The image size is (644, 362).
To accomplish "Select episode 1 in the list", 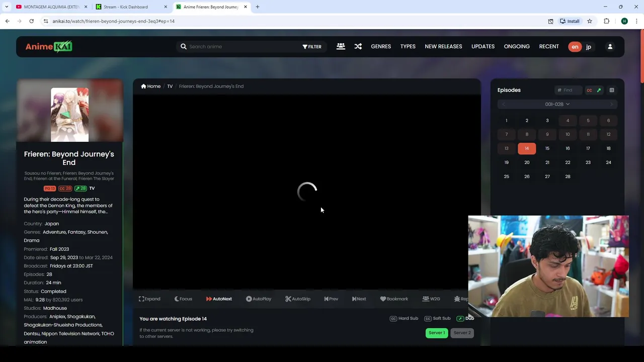I will click(x=506, y=121).
